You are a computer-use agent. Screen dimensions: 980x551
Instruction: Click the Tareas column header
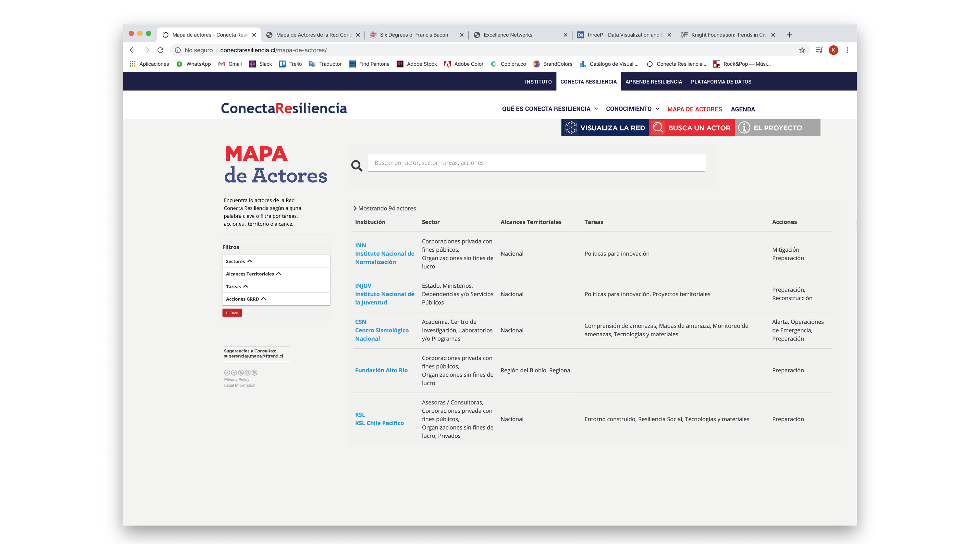click(593, 222)
